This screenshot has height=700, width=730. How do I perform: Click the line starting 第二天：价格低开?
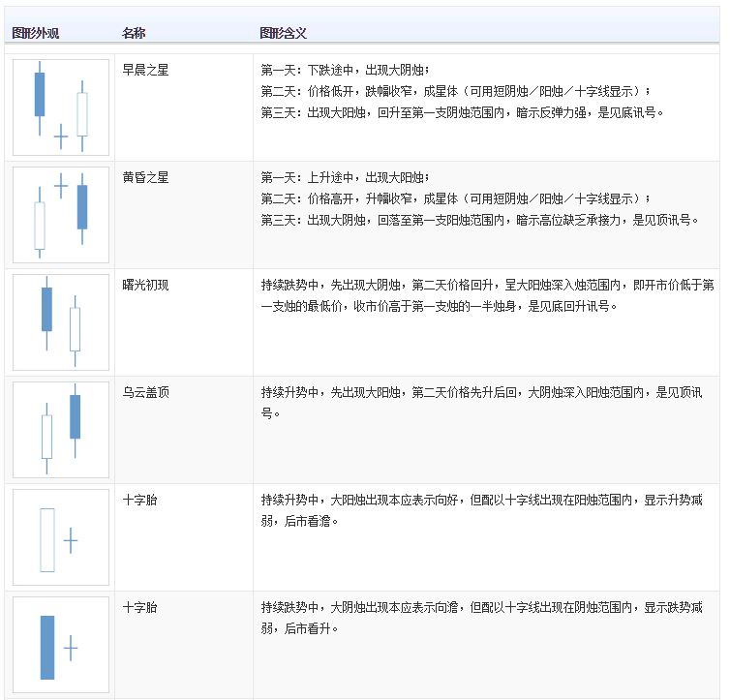tap(455, 91)
